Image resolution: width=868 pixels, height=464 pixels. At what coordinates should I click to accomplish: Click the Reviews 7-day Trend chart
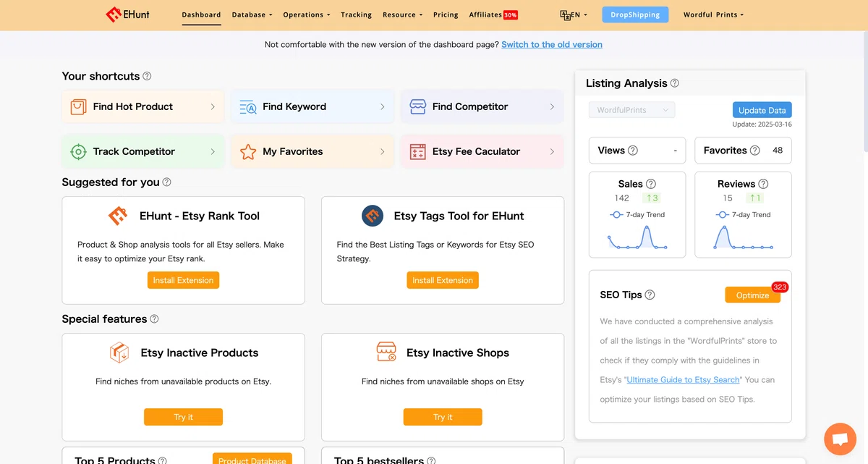point(743,237)
